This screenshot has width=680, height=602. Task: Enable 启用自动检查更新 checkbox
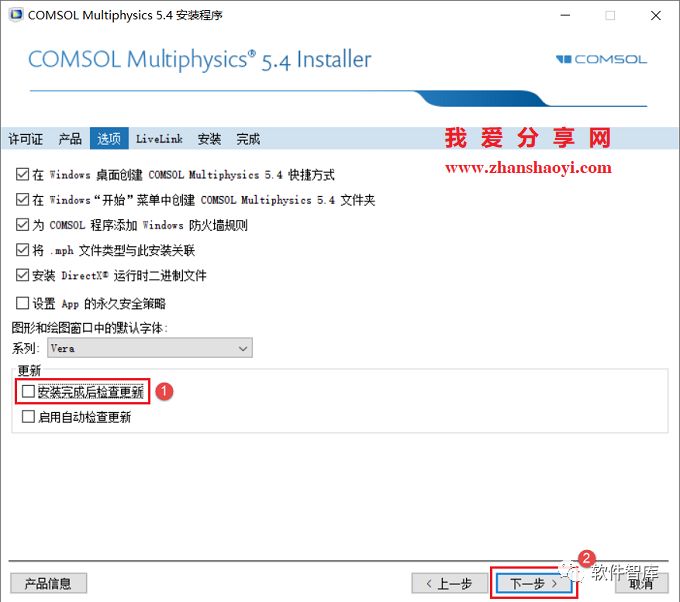[x=28, y=417]
